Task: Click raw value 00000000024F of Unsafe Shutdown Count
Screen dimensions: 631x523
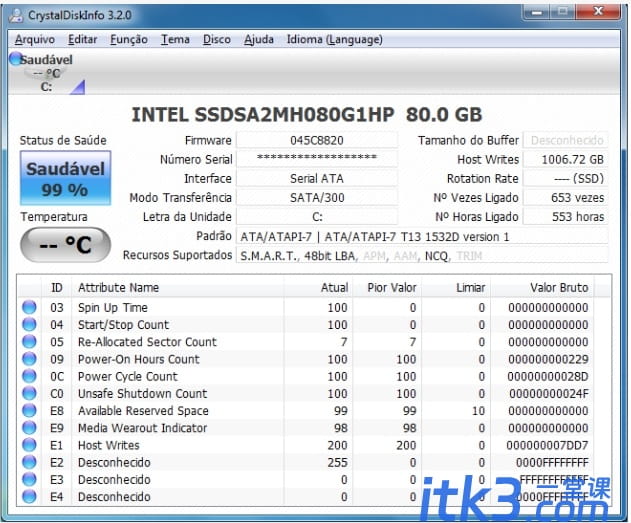Action: click(549, 393)
